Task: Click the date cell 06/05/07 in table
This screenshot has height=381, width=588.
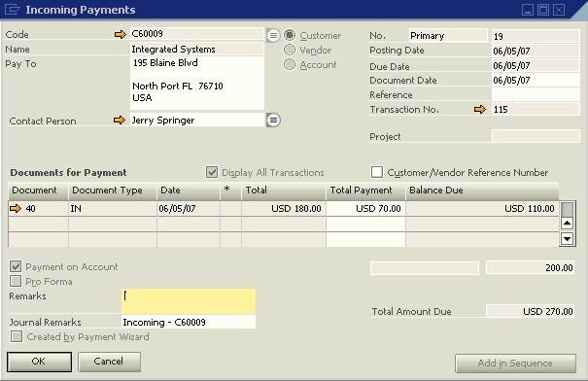Action: click(189, 209)
